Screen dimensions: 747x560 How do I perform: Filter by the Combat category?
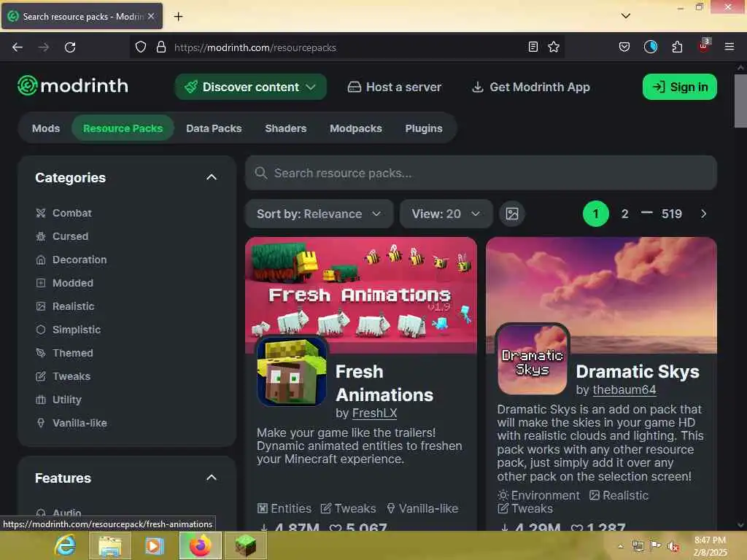64,213
